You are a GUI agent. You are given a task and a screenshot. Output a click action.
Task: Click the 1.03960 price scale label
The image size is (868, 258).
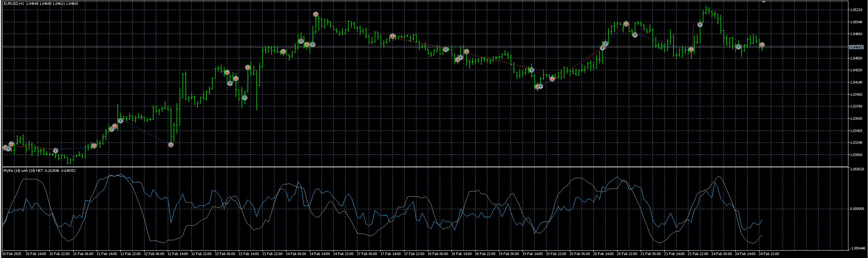(856, 94)
